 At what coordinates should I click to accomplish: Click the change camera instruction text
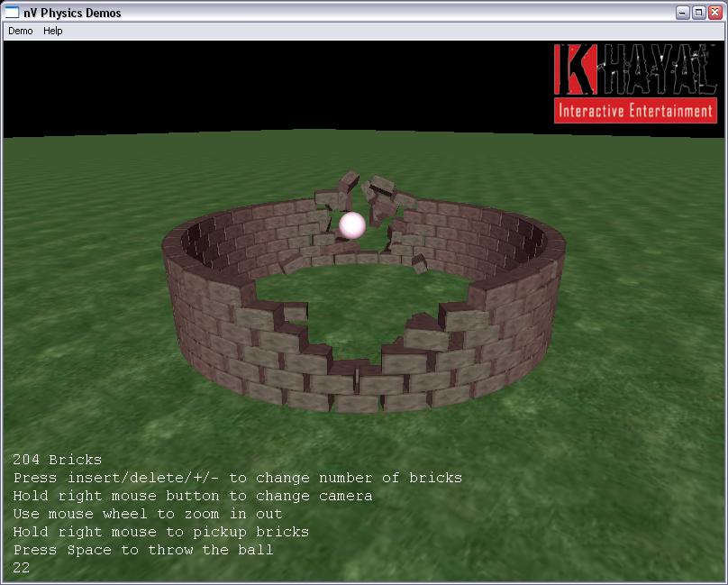193,496
